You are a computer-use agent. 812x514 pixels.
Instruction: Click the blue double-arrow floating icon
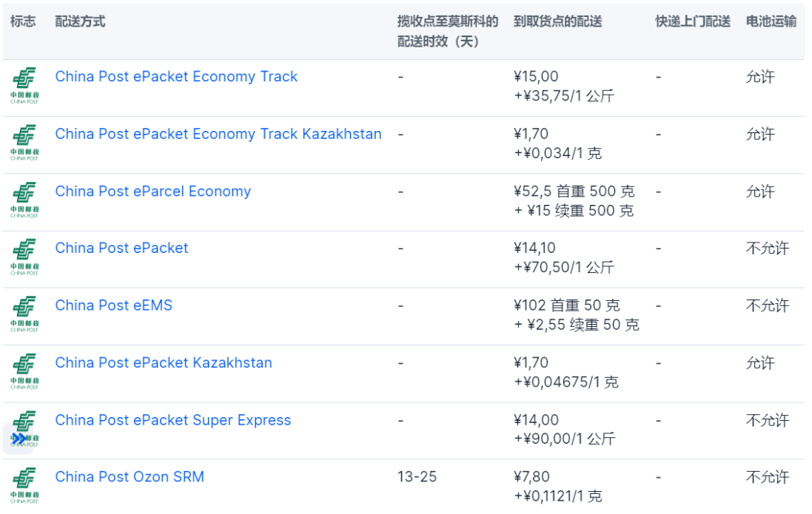tap(18, 438)
